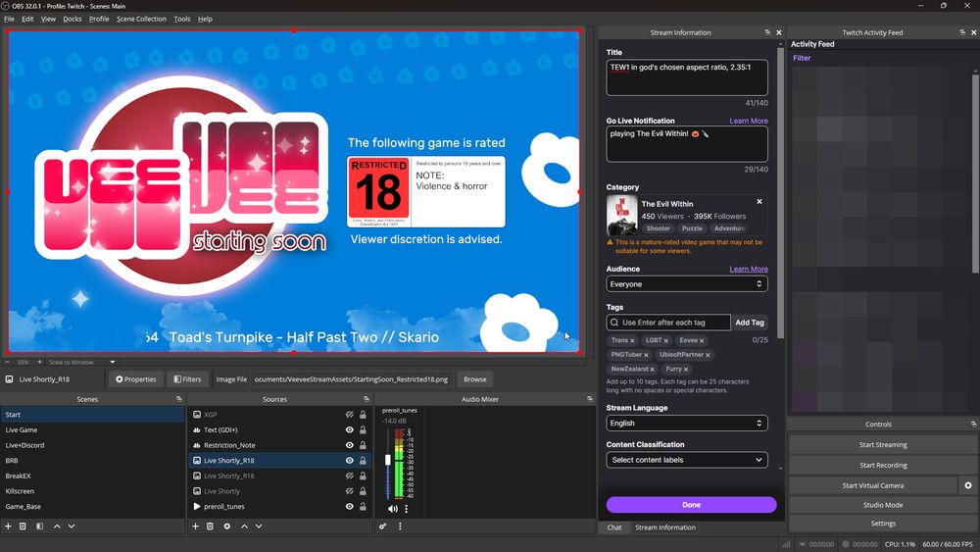Viewport: 980px width, 552px height.
Task: Zoom in preview with plus icon
Action: coord(39,362)
